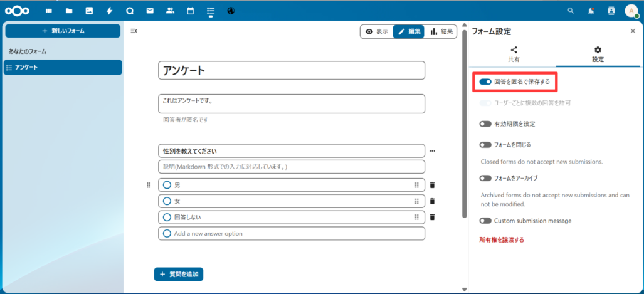Switch to the 共有 tab
644x294 pixels.
(514, 55)
